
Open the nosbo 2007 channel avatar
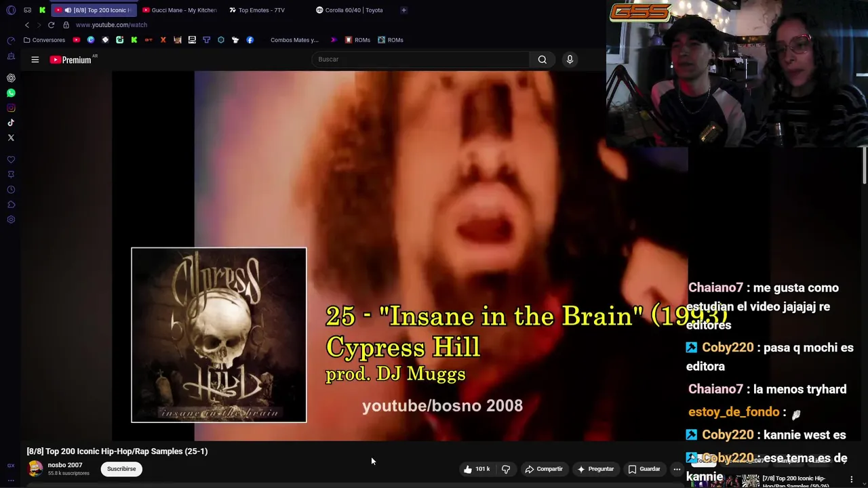[x=35, y=468]
